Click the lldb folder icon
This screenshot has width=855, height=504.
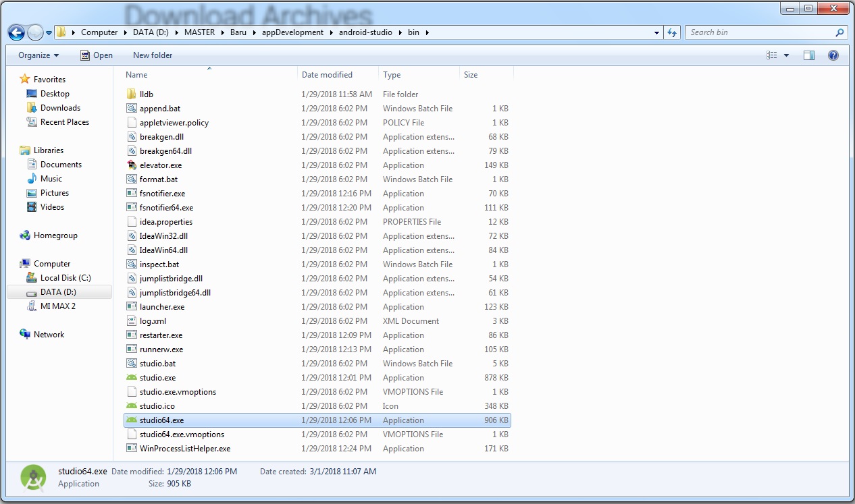132,94
